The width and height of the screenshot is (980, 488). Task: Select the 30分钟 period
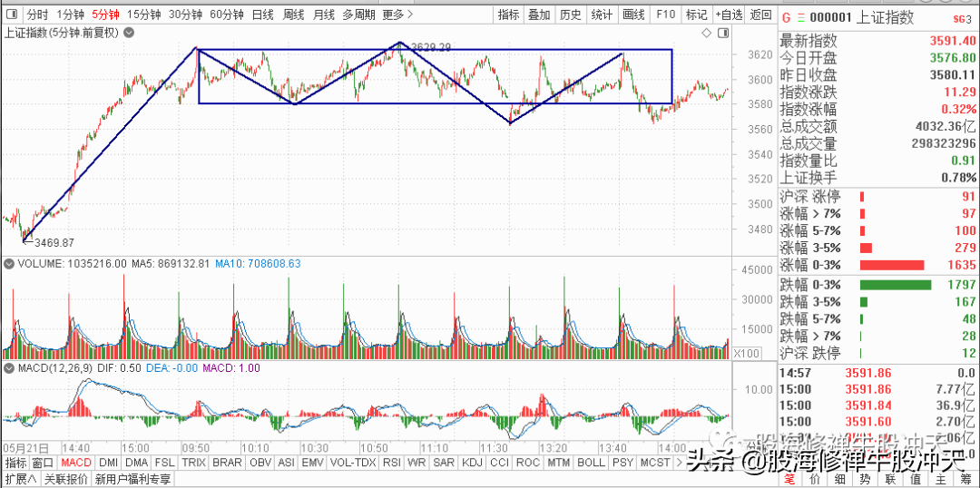tap(186, 15)
